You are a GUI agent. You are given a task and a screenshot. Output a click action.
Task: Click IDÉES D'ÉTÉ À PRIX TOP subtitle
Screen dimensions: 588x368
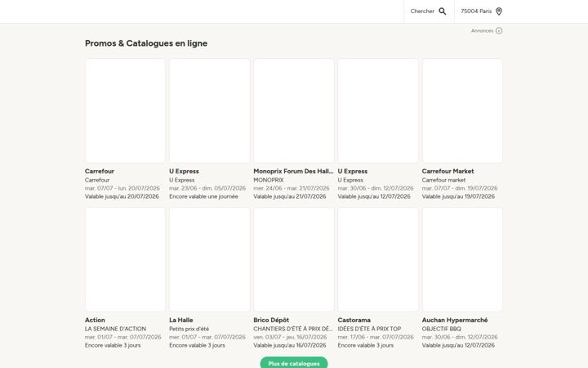[369, 329]
